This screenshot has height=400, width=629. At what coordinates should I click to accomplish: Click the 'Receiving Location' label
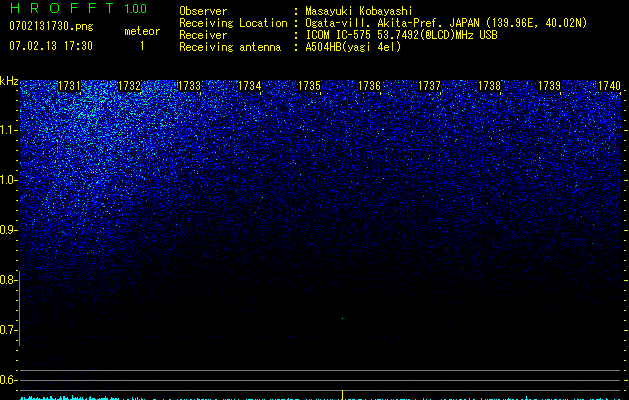(233, 23)
